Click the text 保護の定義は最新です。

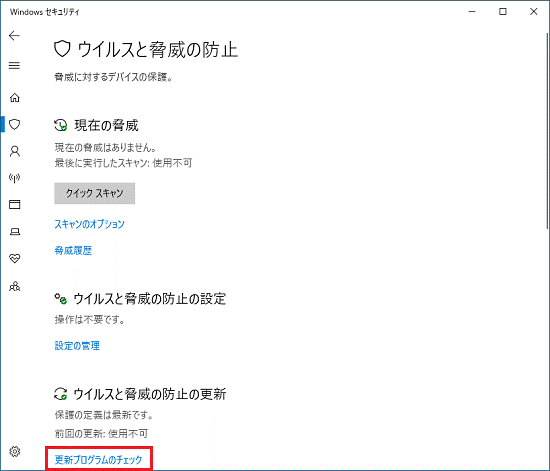tap(104, 415)
